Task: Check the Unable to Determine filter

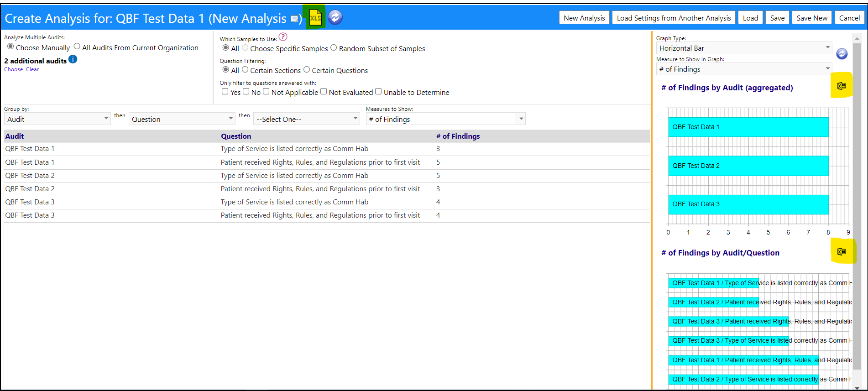Action: (x=378, y=91)
